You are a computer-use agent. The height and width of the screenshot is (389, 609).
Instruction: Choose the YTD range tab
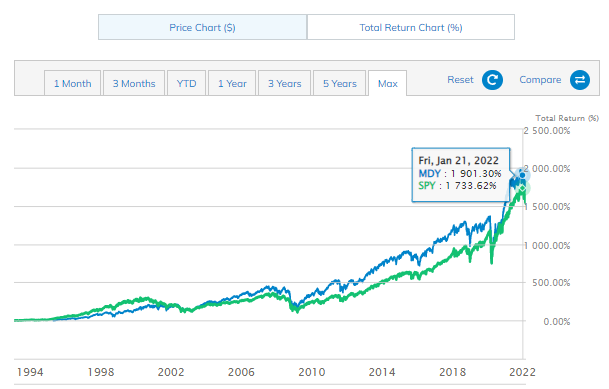click(x=186, y=83)
